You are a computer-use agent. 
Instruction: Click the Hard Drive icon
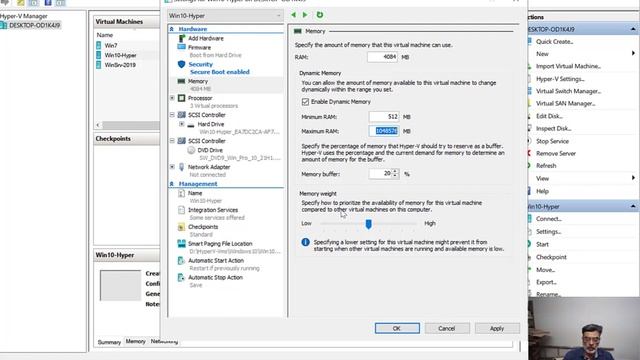click(191, 124)
